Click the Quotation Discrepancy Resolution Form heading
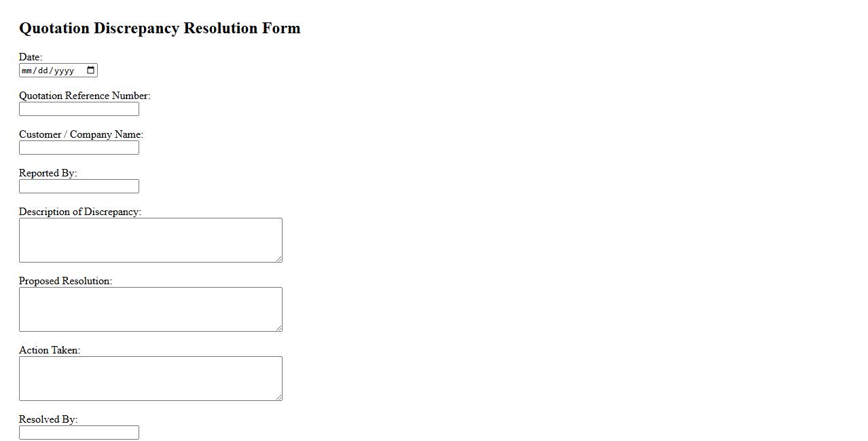 click(x=160, y=28)
